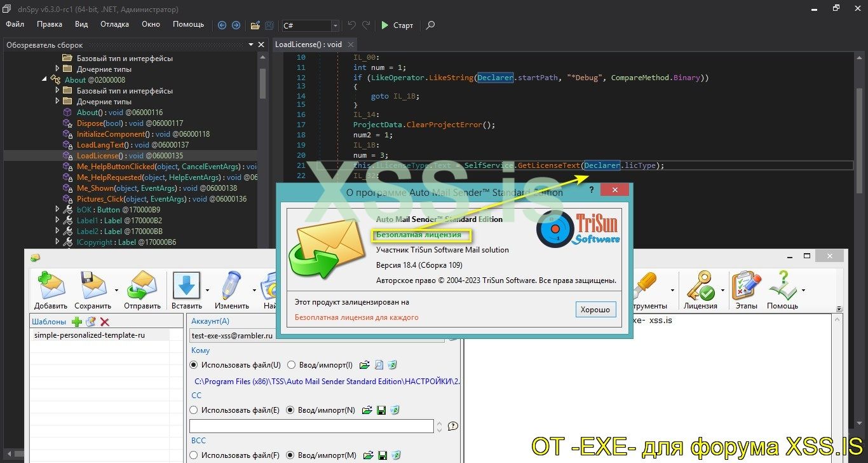Viewport: 868px width, 463px height.
Task: Select Использовать файл(U) radio for Кому
Action: coord(194,365)
